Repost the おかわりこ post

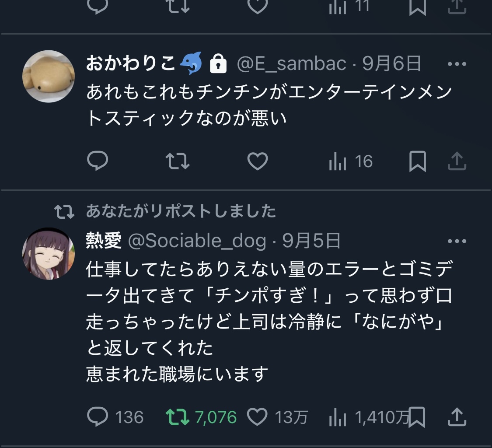(178, 162)
